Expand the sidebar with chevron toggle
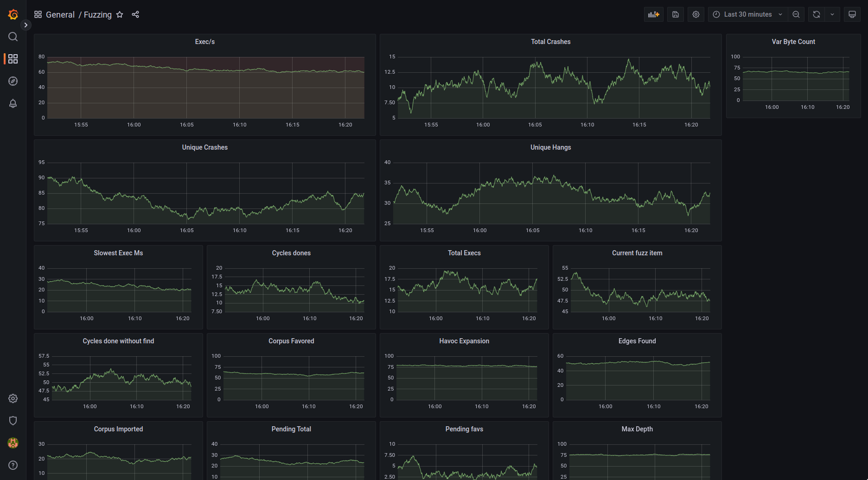Image resolution: width=868 pixels, height=480 pixels. [x=26, y=25]
